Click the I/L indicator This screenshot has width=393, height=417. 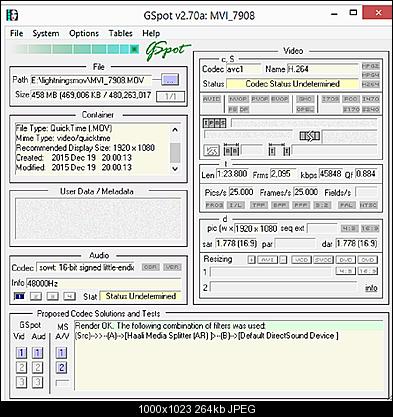(236, 205)
